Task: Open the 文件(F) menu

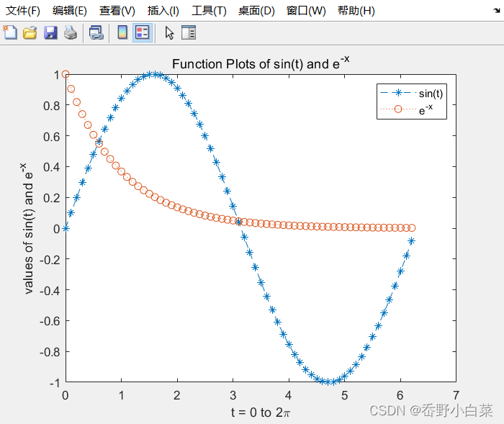Action: [23, 11]
